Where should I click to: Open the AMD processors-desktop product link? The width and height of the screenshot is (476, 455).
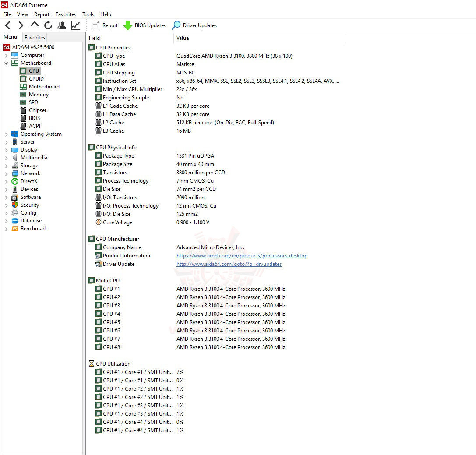(x=242, y=256)
